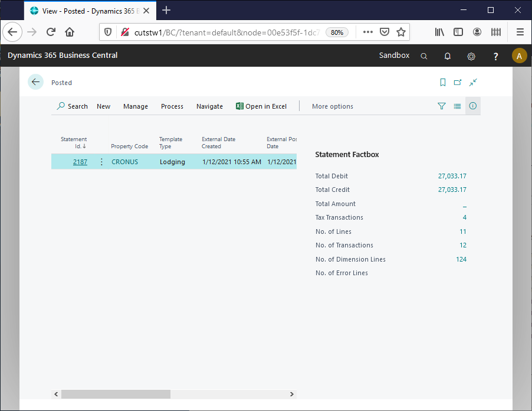The width and height of the screenshot is (532, 411).
Task: Click the 1/12/2021 10:55 AM cell
Action: tap(232, 162)
